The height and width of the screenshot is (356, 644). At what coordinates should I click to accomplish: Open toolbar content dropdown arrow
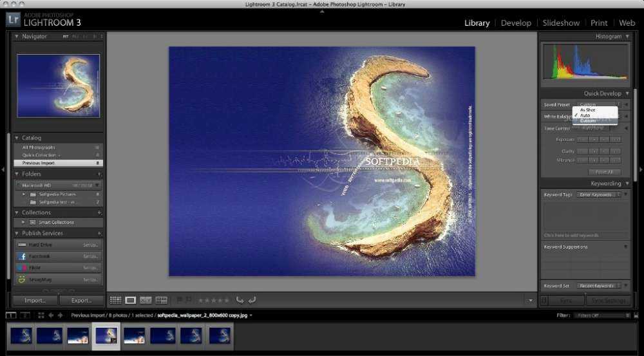pyautogui.click(x=531, y=301)
